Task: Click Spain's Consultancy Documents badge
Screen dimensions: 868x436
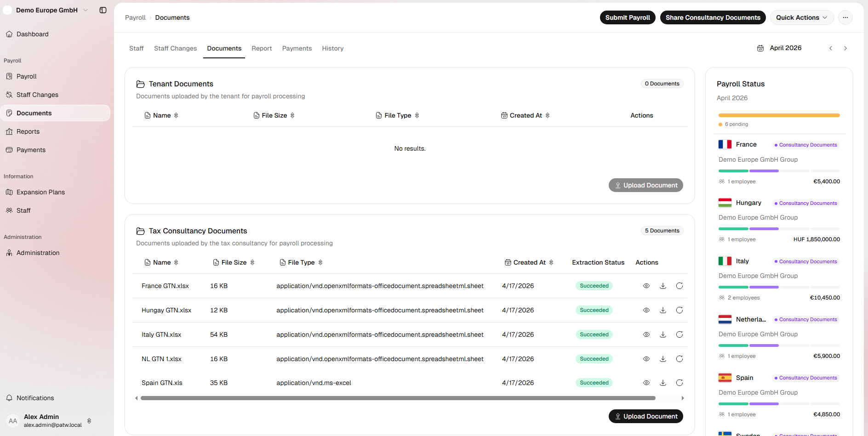Action: click(806, 378)
